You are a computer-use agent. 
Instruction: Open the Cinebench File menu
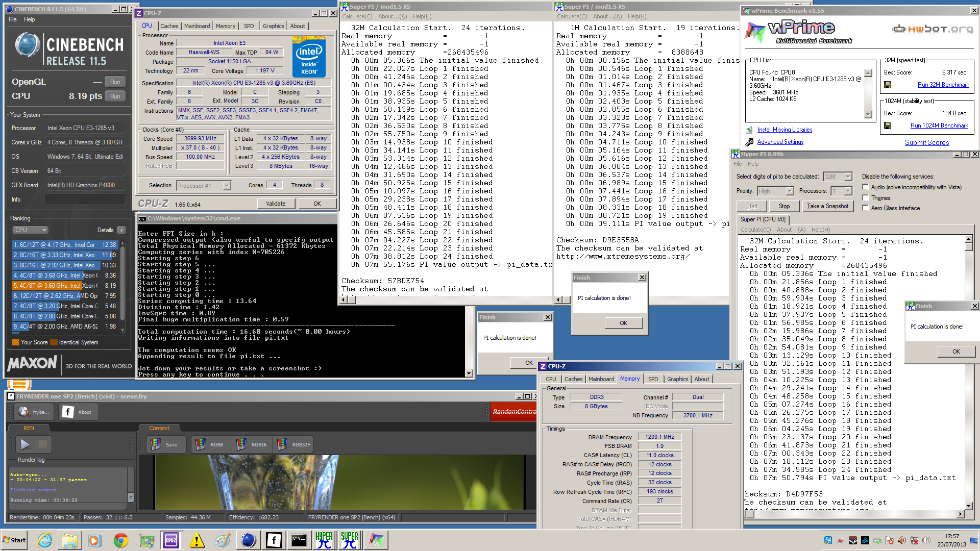(x=13, y=19)
